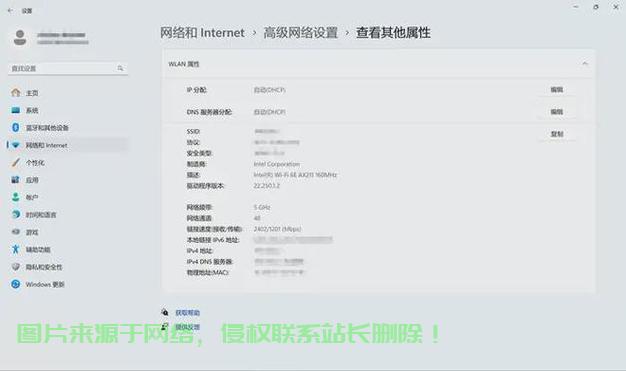Click the 驱动程序版本 label
This screenshot has width=626, height=371.
click(x=206, y=186)
